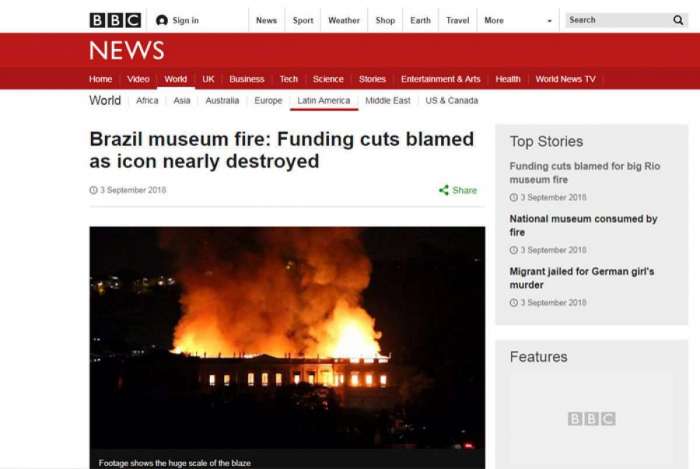
Task: Click the BBC logo
Action: [x=115, y=21]
